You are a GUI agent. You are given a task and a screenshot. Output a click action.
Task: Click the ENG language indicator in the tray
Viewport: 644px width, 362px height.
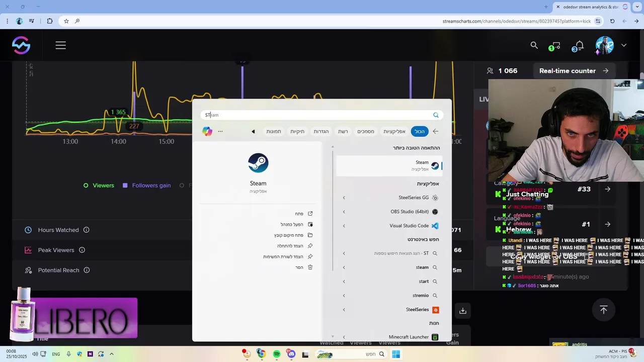(56, 354)
